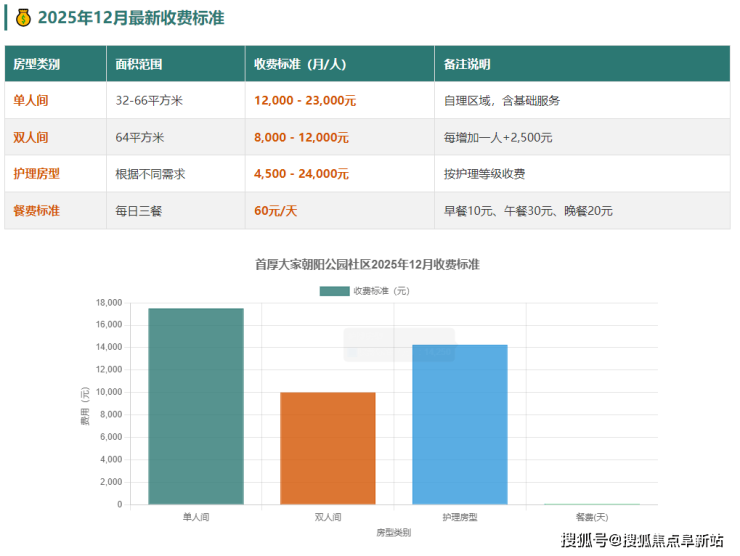Click the 搜狐号 watermark text
Viewport: 740px width, 556px height.
[590, 541]
